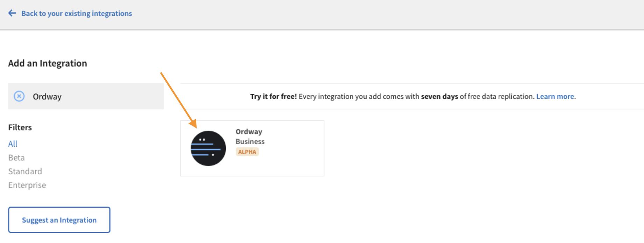Click the Filters section heading

pos(20,127)
